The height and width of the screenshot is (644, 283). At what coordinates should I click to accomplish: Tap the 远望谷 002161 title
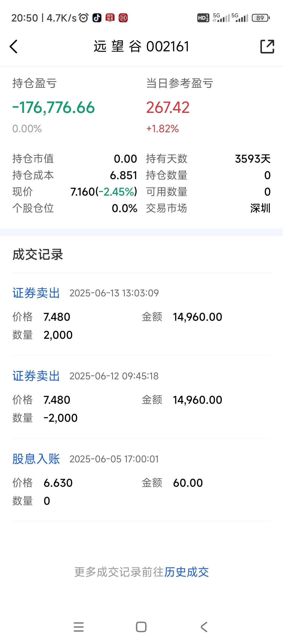pos(141,47)
